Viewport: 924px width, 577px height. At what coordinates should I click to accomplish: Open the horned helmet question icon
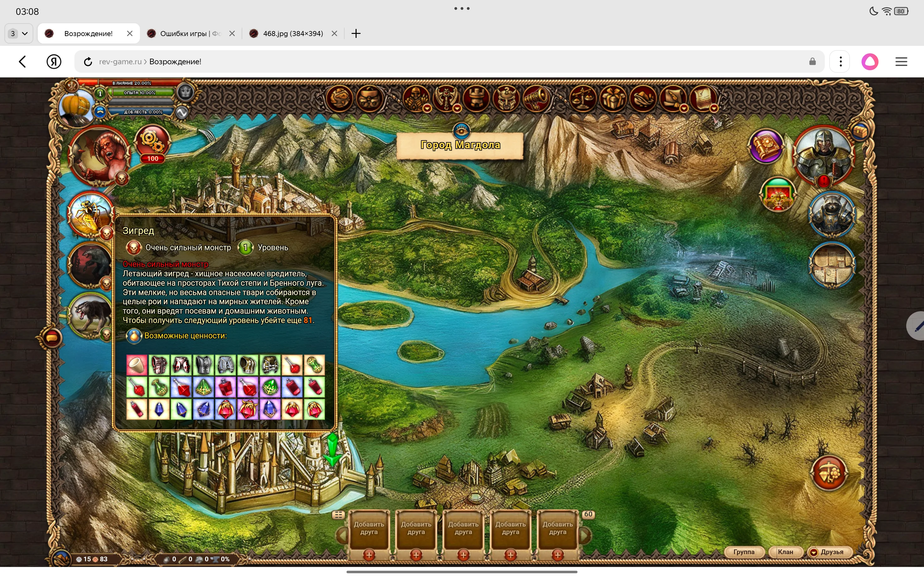point(506,98)
